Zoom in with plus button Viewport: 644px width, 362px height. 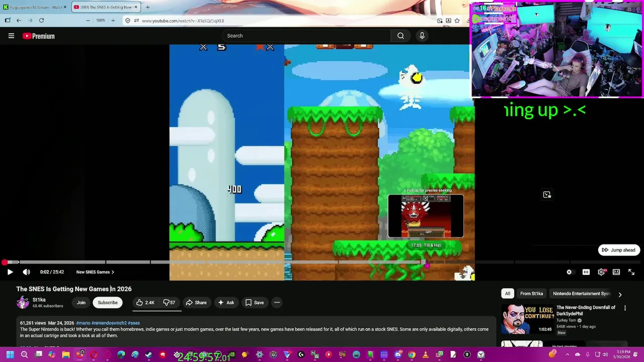(113, 21)
